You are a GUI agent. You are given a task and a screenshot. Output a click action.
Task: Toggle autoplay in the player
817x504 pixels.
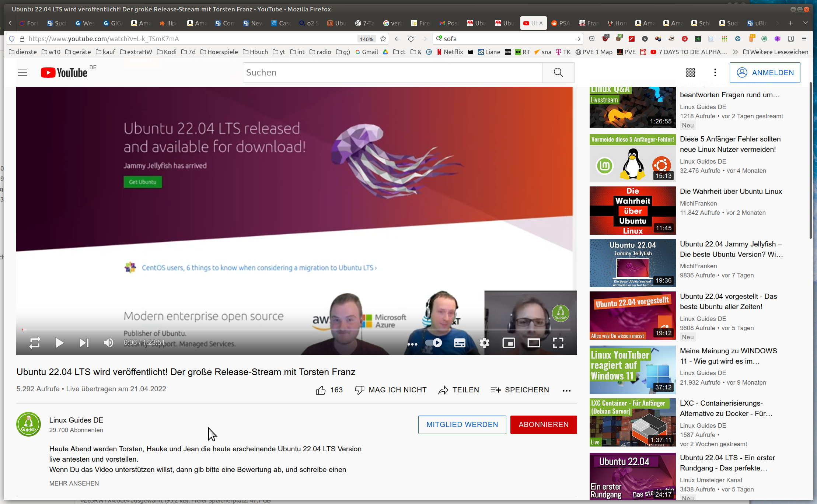click(434, 342)
